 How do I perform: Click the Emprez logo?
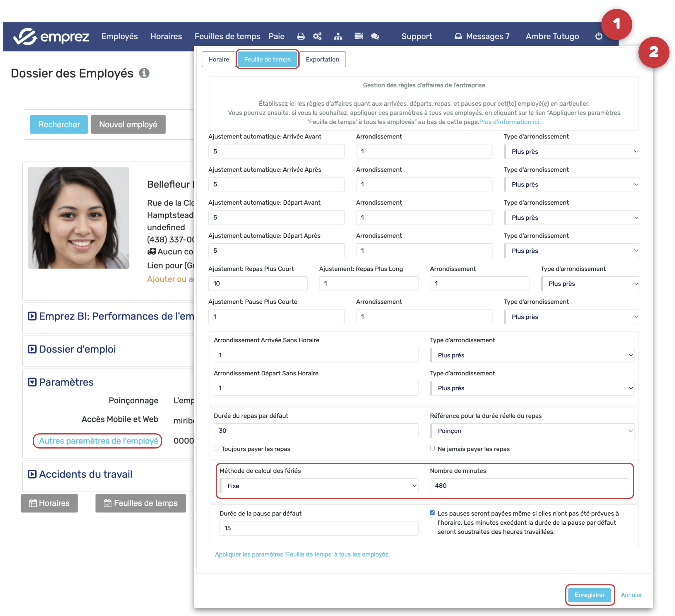pyautogui.click(x=51, y=36)
